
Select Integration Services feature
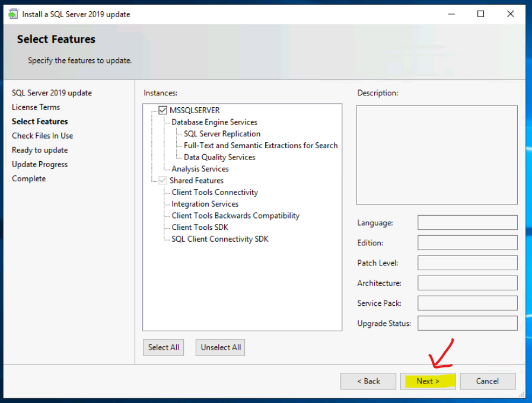(205, 204)
